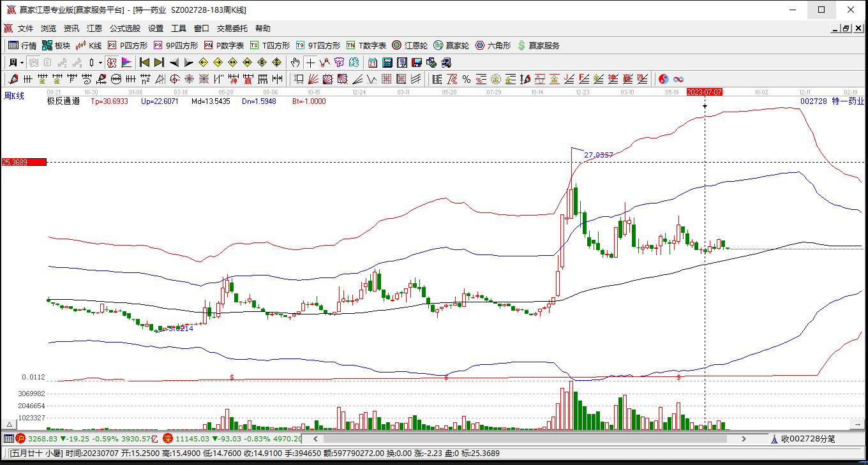Open the 资讯 menu
This screenshot has width=868, height=465.
71,29
